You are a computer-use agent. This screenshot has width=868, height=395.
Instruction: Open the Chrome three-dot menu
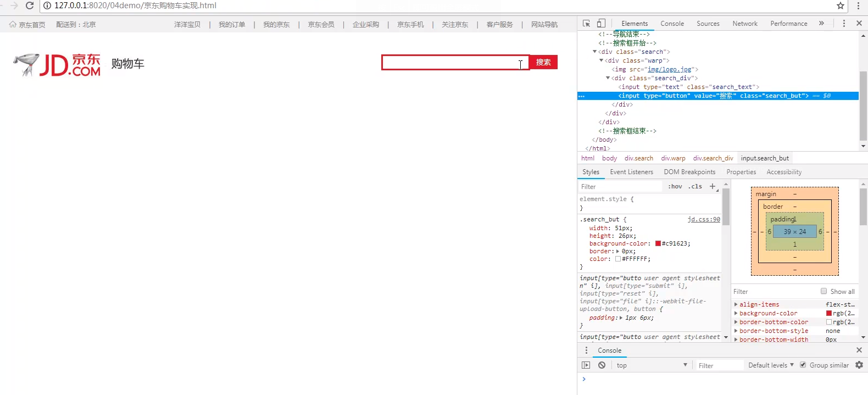[858, 5]
